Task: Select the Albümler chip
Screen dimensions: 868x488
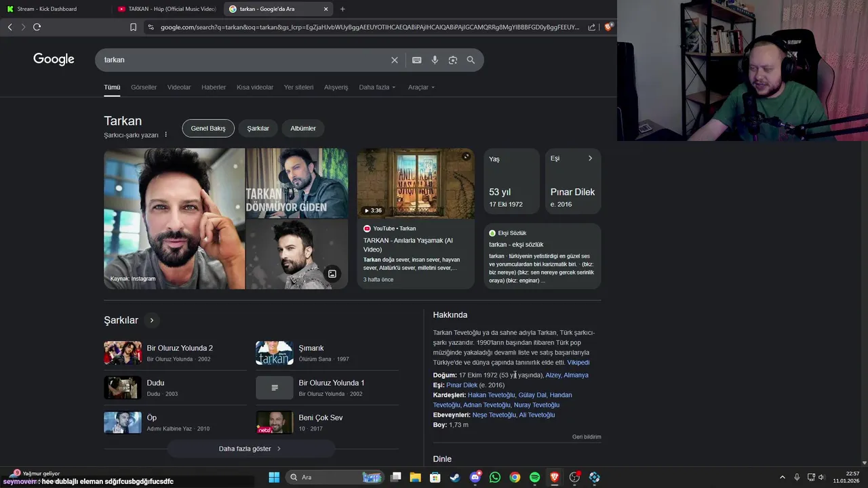Action: [x=303, y=128]
